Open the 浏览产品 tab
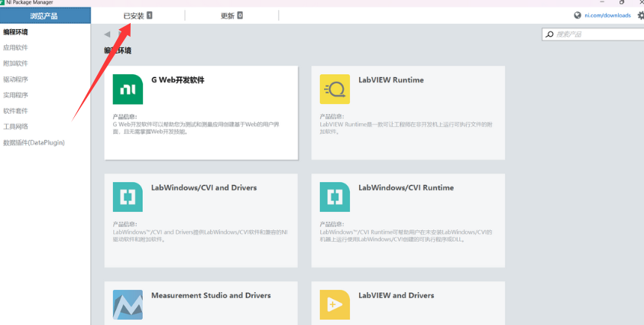 (x=44, y=15)
